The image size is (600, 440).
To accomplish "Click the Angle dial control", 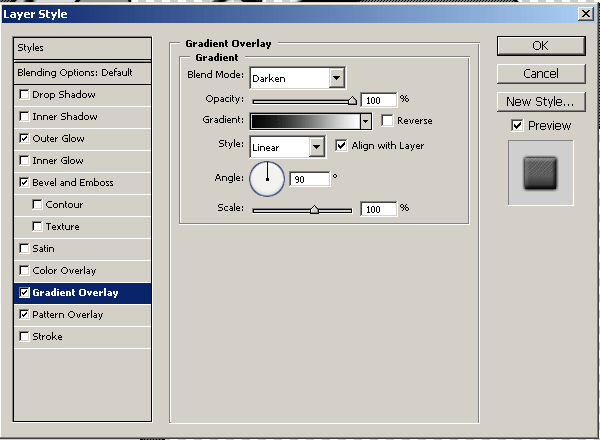I will (x=267, y=180).
